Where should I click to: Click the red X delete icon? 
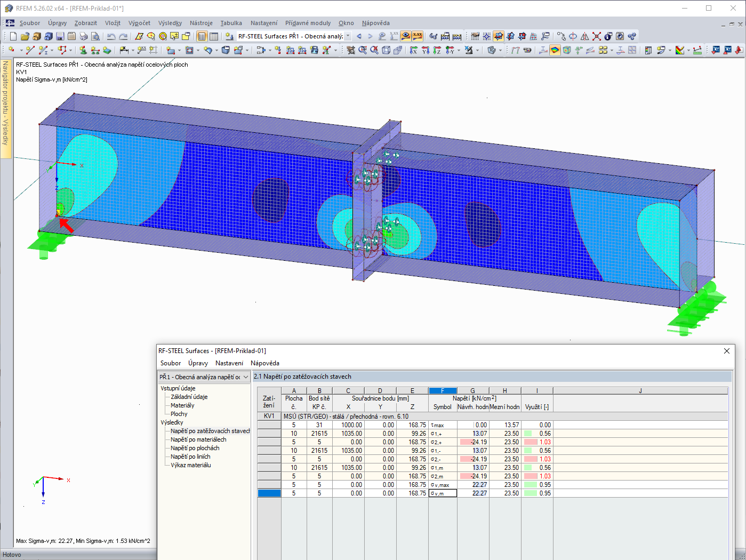click(x=597, y=36)
